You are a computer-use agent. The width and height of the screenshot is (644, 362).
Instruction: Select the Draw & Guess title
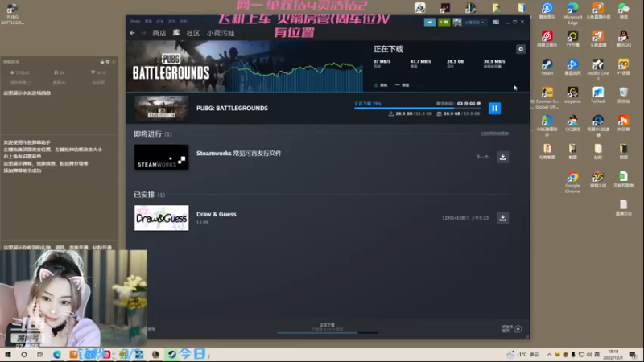216,214
